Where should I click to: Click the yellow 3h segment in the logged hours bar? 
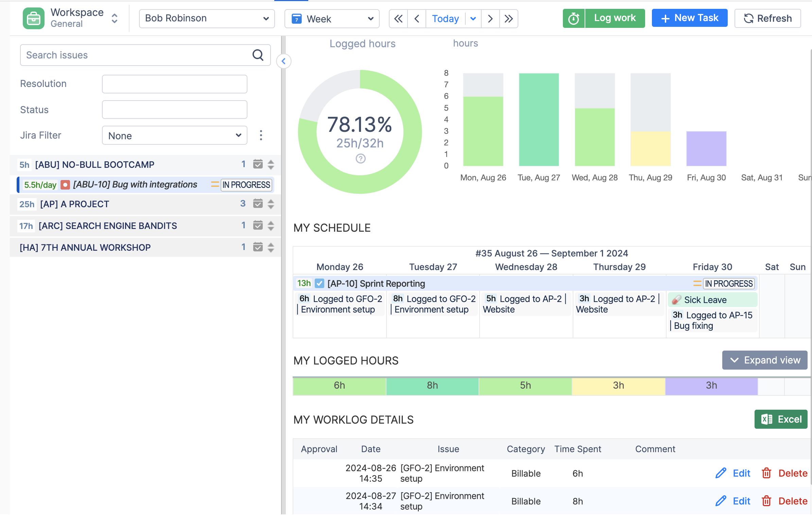point(618,386)
